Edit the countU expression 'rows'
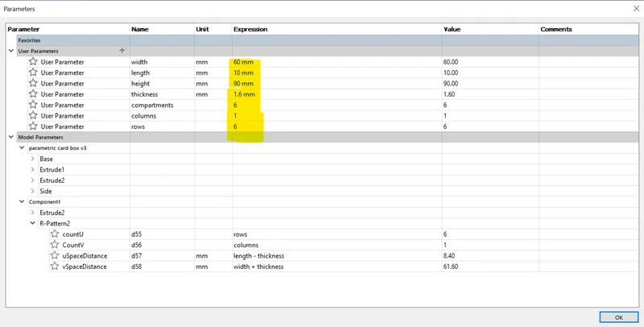Screen dimensions: 644x327 click(x=336, y=234)
